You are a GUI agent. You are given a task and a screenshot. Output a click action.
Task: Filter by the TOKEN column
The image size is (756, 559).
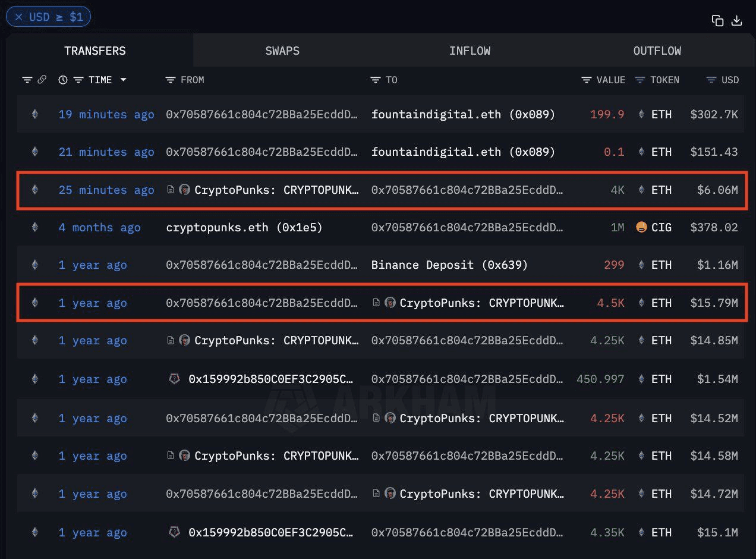tap(640, 80)
